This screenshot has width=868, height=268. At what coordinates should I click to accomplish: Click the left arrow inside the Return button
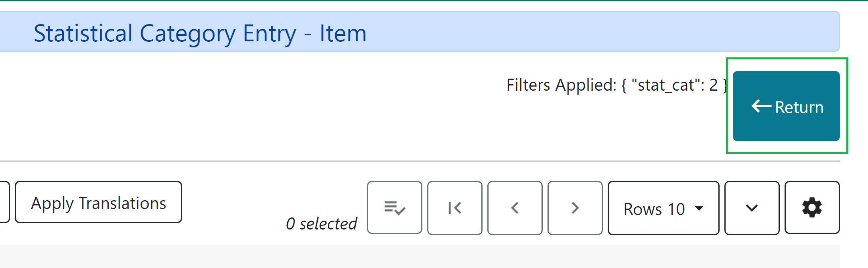point(760,106)
